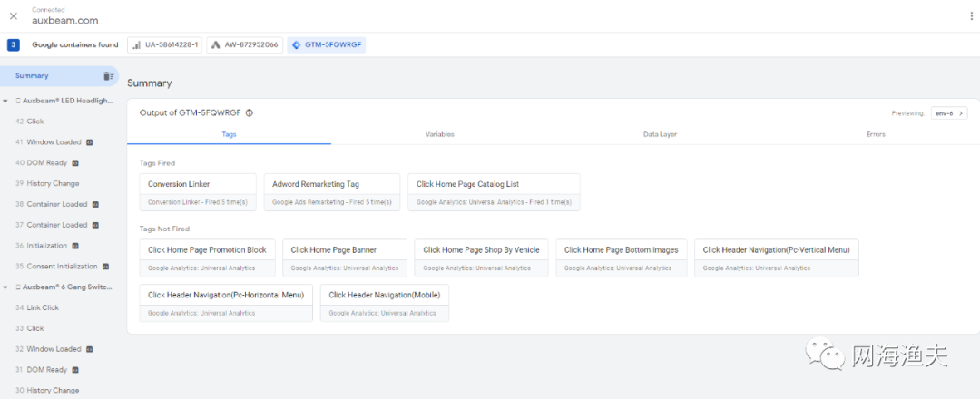
Task: Close the Tag Assistant debug session
Action: pos(13,15)
